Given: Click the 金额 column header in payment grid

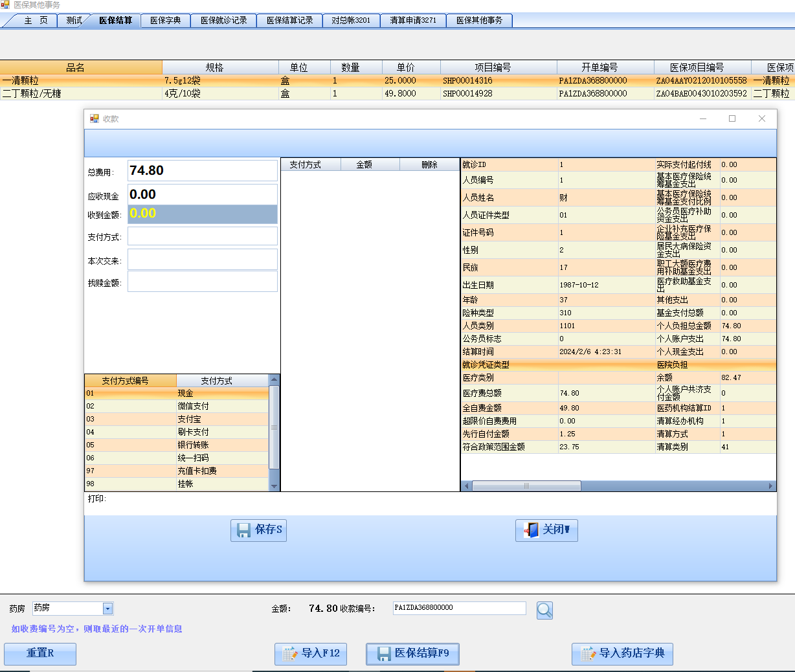Looking at the screenshot, I should (370, 165).
